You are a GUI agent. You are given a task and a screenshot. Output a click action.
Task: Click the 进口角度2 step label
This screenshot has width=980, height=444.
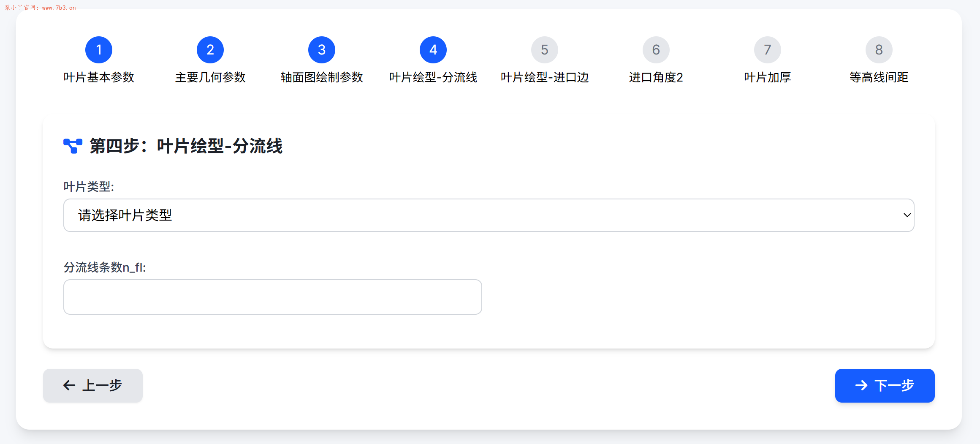click(x=656, y=77)
